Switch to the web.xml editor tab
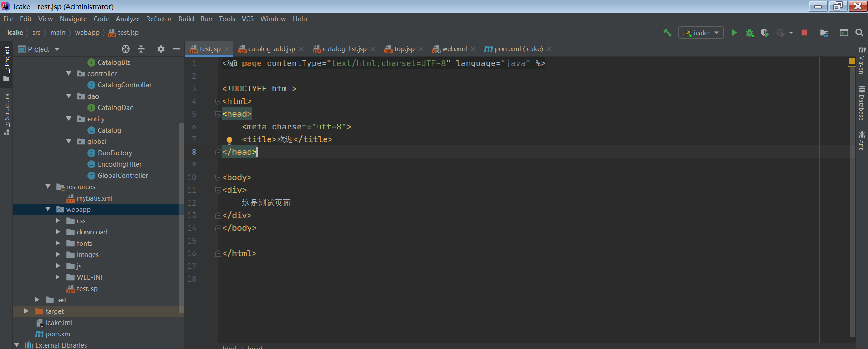Image resolution: width=868 pixels, height=349 pixels. click(x=454, y=49)
